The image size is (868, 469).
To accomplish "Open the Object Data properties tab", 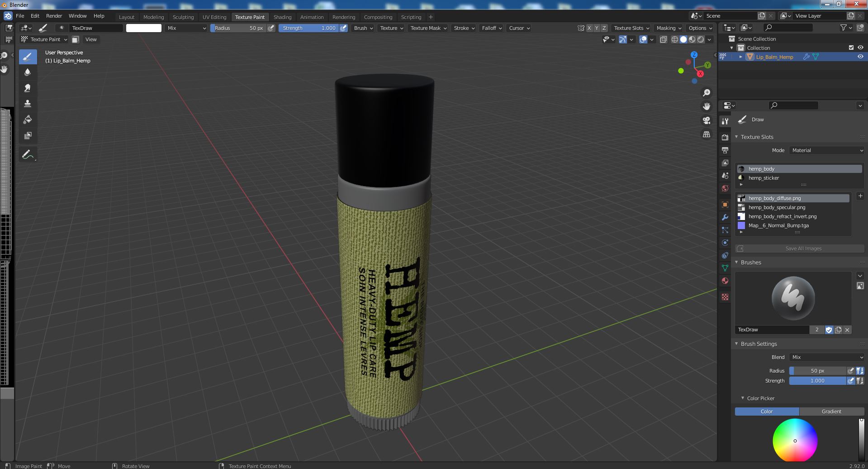I will click(x=725, y=268).
